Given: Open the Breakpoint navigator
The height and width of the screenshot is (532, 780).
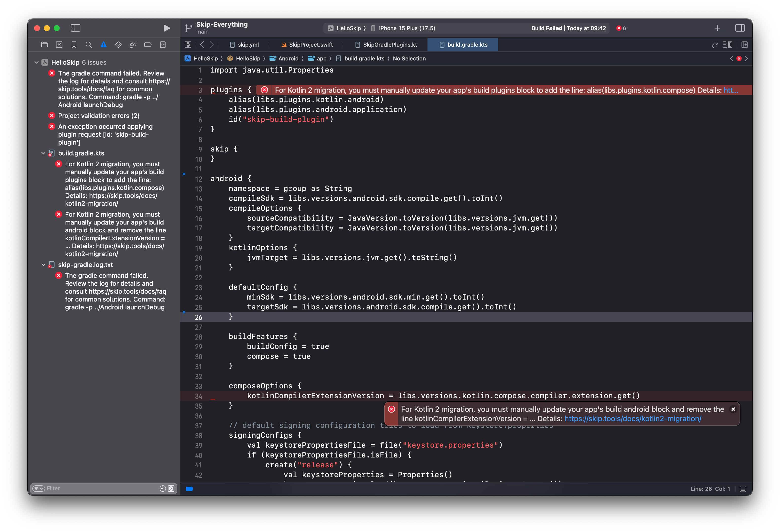Looking at the screenshot, I should click(x=148, y=44).
